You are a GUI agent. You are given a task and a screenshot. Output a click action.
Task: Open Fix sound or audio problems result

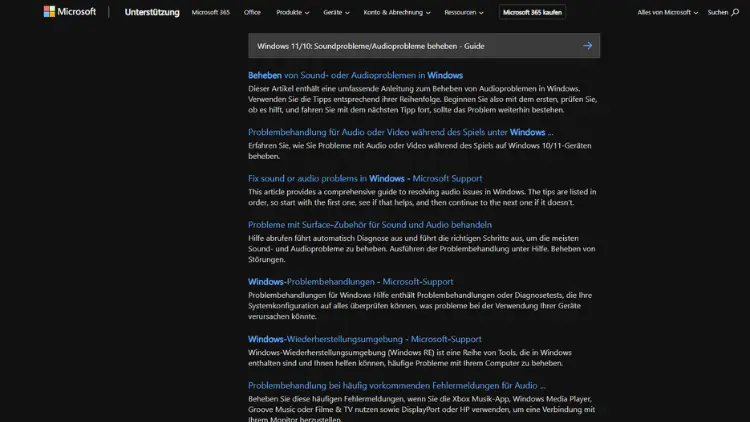365,178
